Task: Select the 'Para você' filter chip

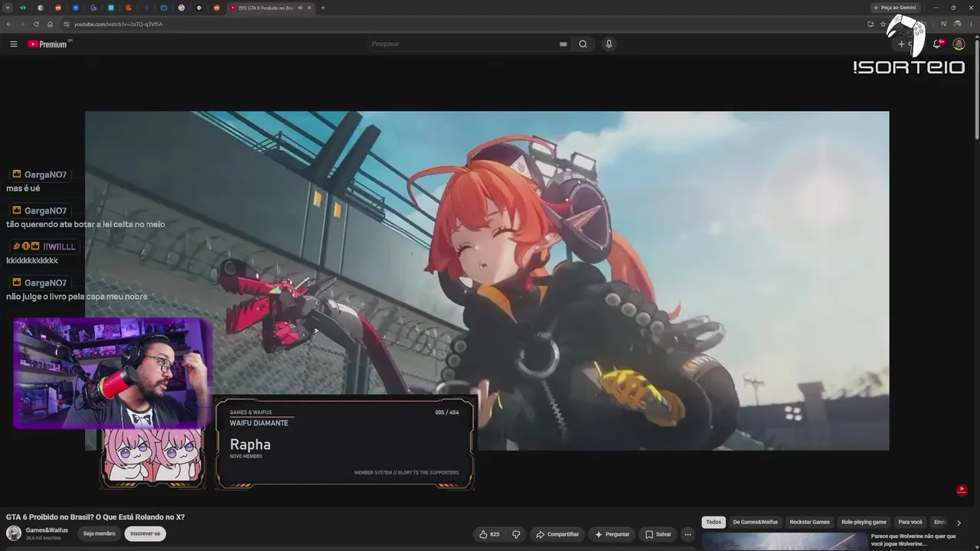Action: tap(910, 522)
